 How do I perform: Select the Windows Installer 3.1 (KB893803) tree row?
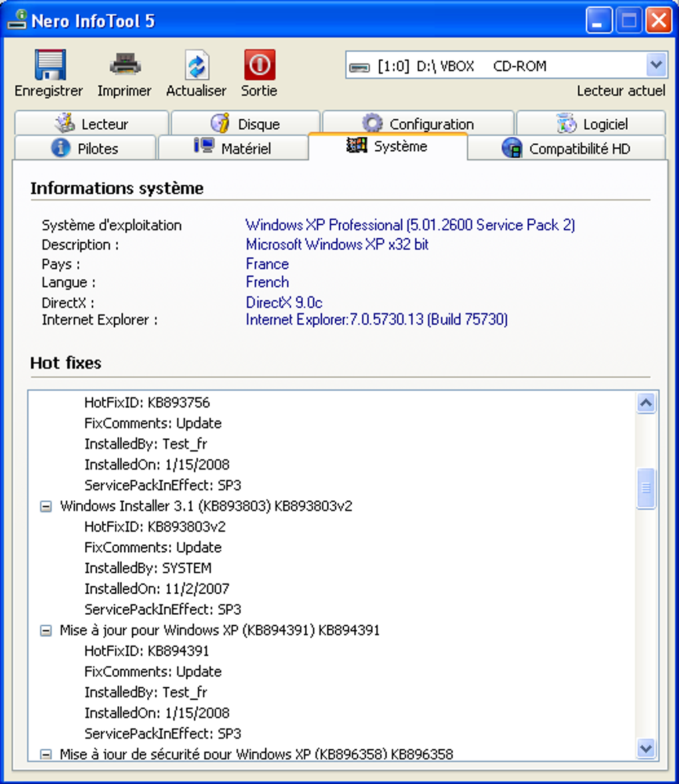(206, 506)
